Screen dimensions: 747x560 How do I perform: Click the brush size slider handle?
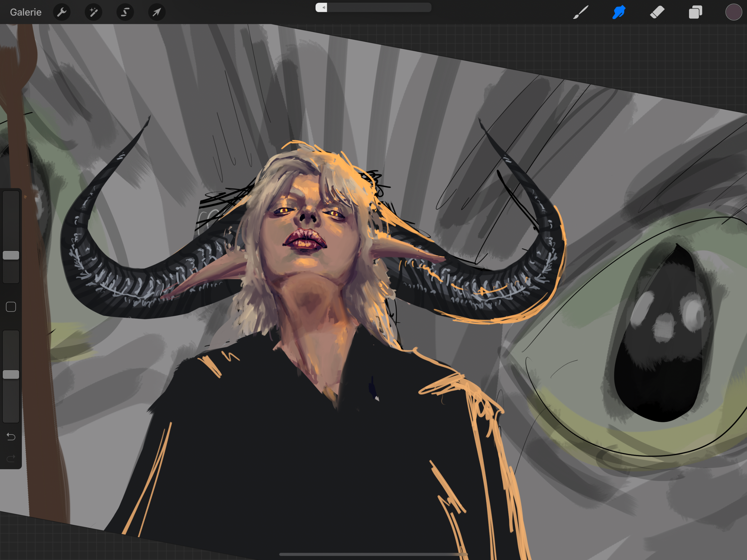point(11,255)
